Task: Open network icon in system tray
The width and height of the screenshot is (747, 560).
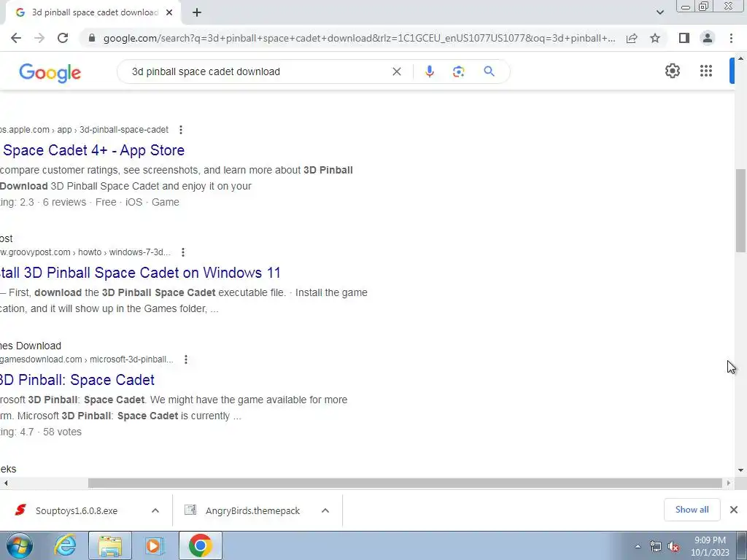Action: pyautogui.click(x=656, y=546)
